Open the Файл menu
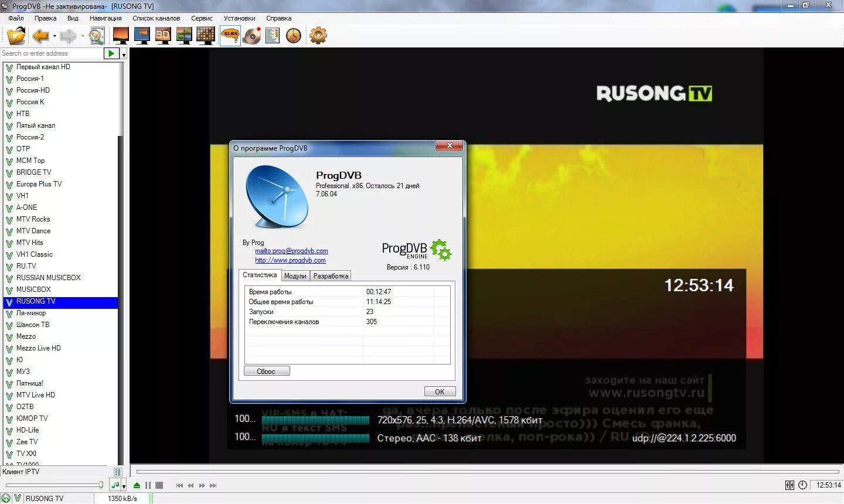Image resolution: width=844 pixels, height=504 pixels. (16, 18)
